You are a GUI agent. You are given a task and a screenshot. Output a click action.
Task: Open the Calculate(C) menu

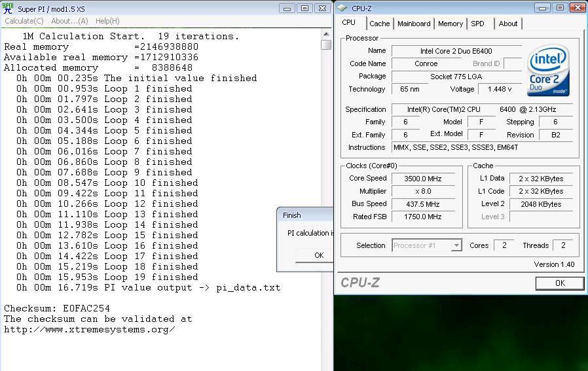coord(24,21)
